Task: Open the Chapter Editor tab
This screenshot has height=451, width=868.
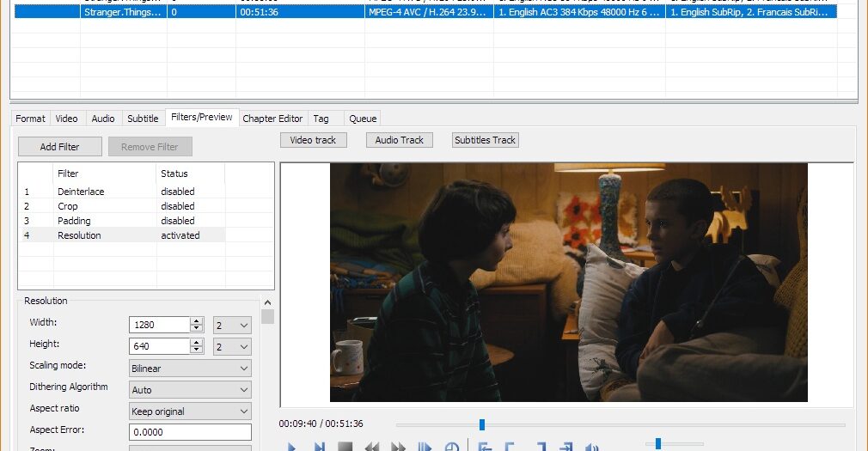Action: click(272, 119)
